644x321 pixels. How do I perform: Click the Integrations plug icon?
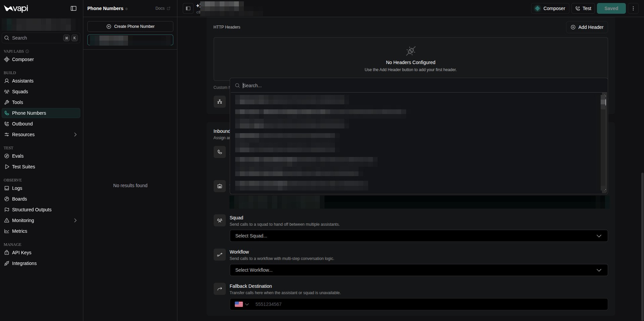pos(7,263)
